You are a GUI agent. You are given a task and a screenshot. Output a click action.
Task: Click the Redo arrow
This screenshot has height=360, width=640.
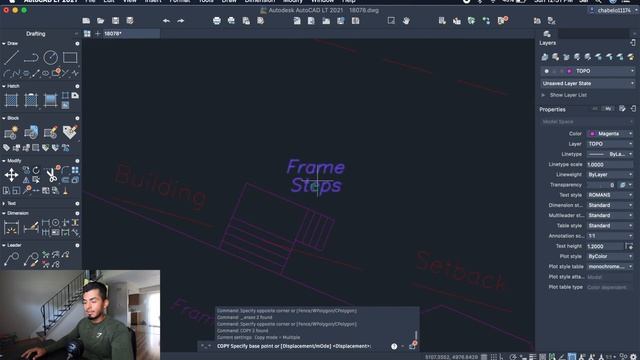pos(180,21)
